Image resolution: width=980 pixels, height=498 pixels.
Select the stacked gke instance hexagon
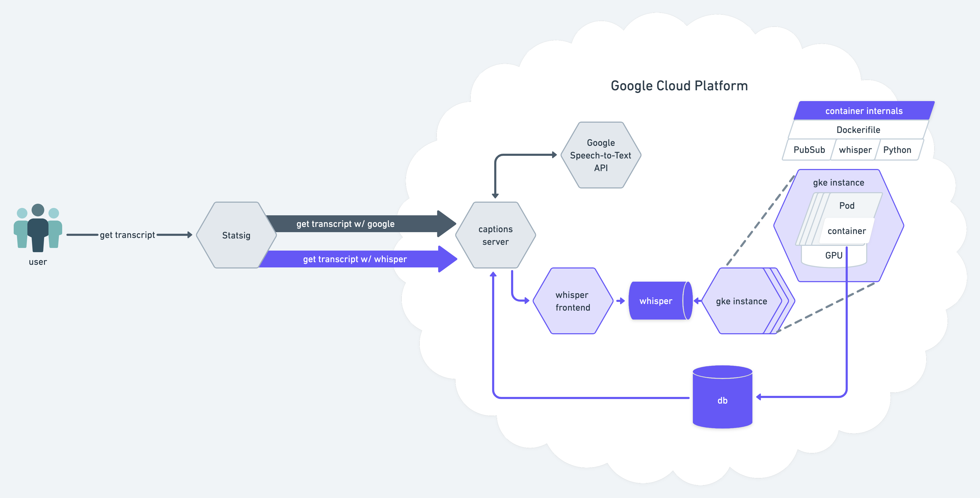(741, 301)
